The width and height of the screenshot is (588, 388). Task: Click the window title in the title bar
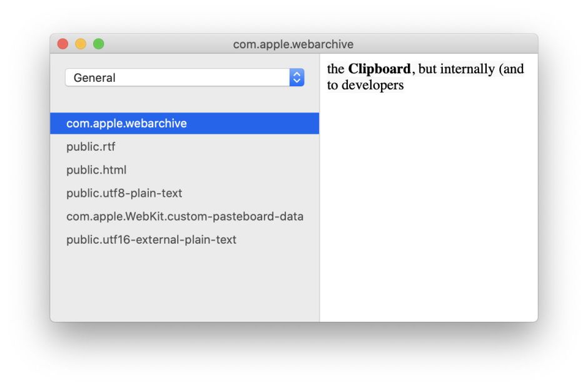pos(293,44)
